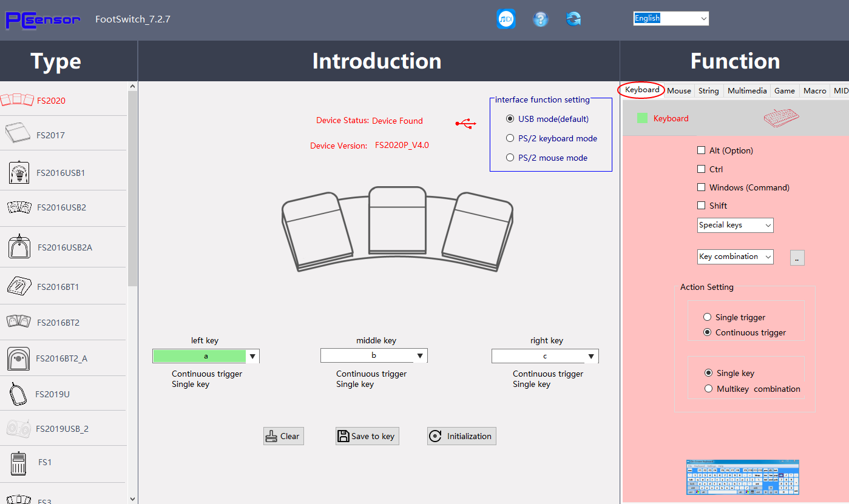Select the FS2016USB2 device icon

point(19,207)
